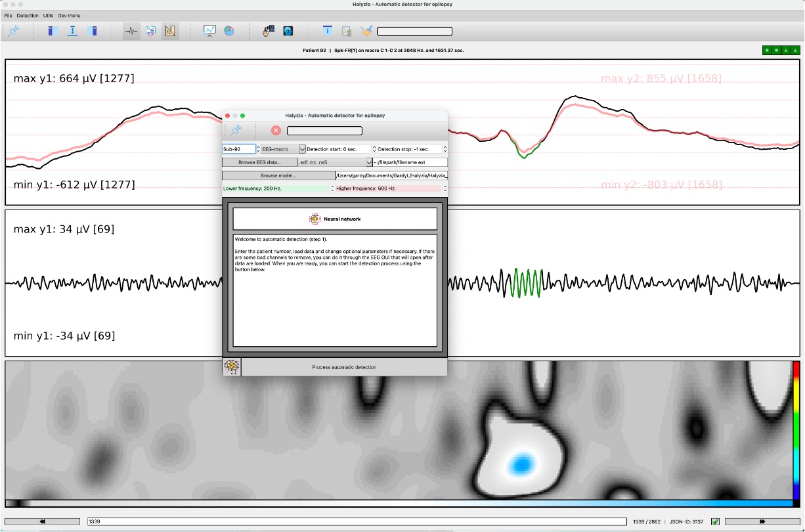Click the brain scan image icon
Screen dimensions: 805x532
(288, 31)
